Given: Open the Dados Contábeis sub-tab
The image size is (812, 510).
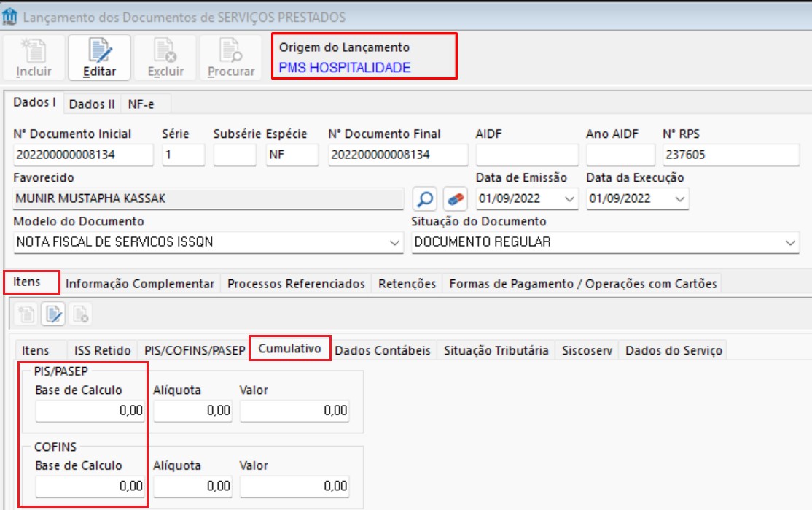Looking at the screenshot, I should click(383, 351).
